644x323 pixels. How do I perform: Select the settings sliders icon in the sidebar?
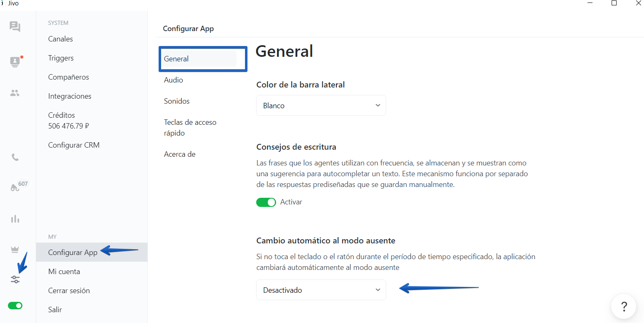15,279
